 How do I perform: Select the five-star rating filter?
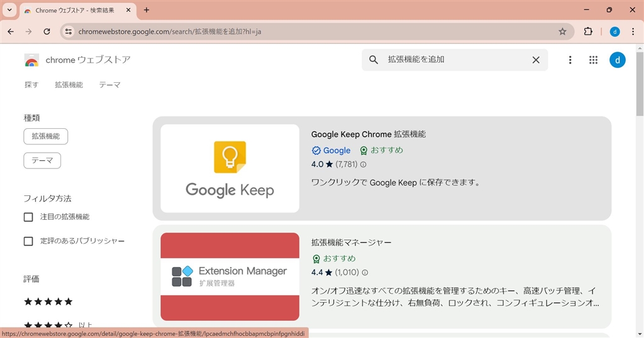tap(48, 302)
